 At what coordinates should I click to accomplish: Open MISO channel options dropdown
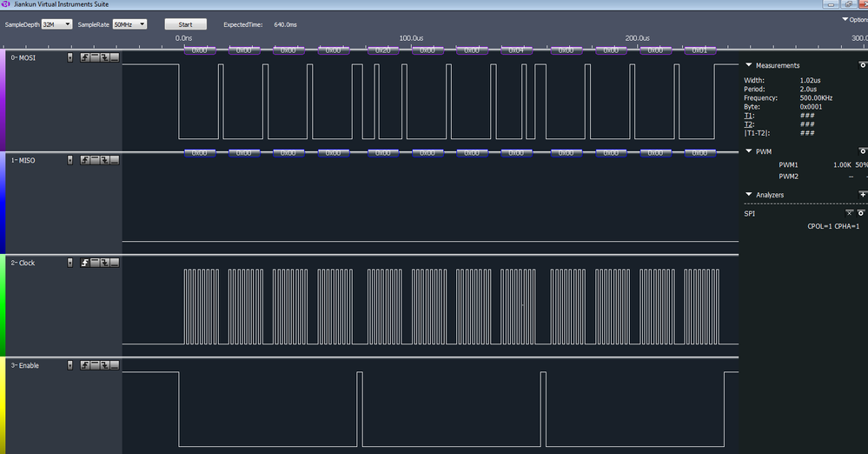(70, 160)
